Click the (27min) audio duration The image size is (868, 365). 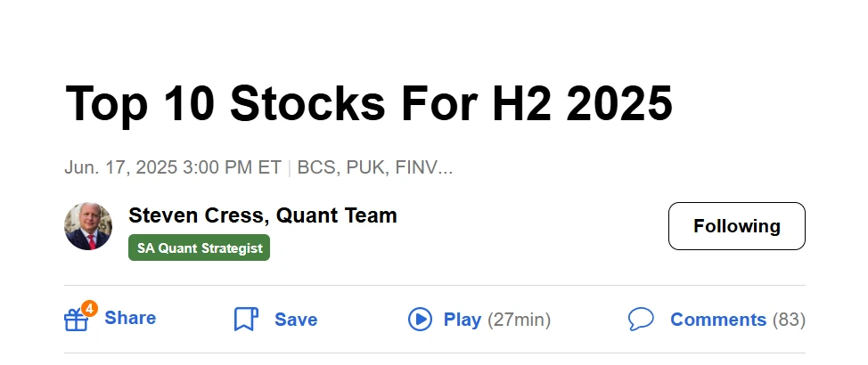(519, 320)
